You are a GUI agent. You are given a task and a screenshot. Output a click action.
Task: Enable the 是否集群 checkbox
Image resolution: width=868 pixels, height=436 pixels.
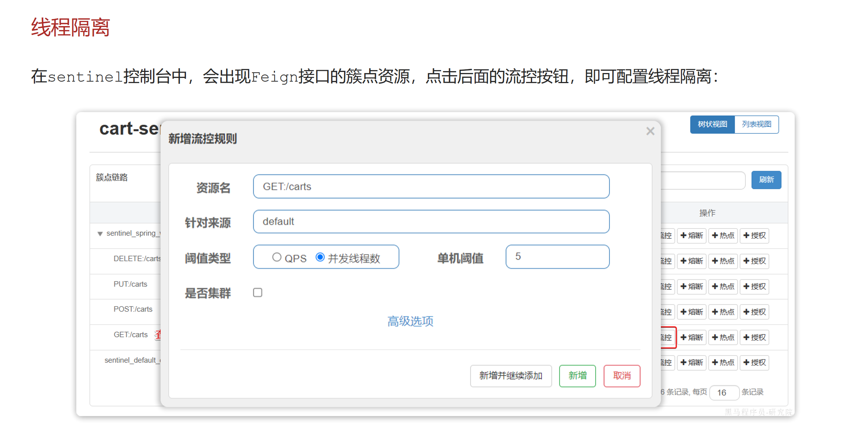pyautogui.click(x=257, y=293)
